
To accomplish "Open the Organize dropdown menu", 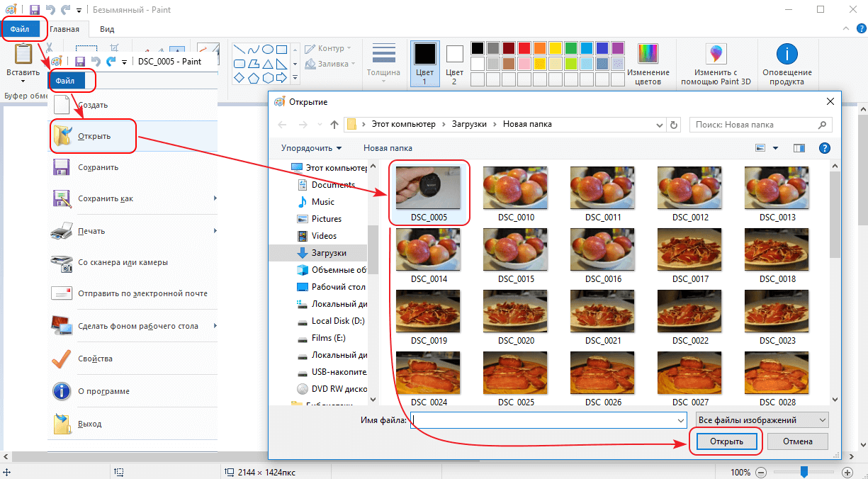I will (x=311, y=148).
